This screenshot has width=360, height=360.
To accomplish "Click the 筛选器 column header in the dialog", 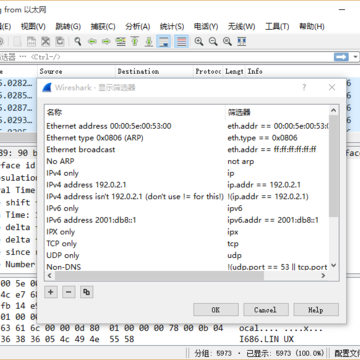I will click(277, 112).
